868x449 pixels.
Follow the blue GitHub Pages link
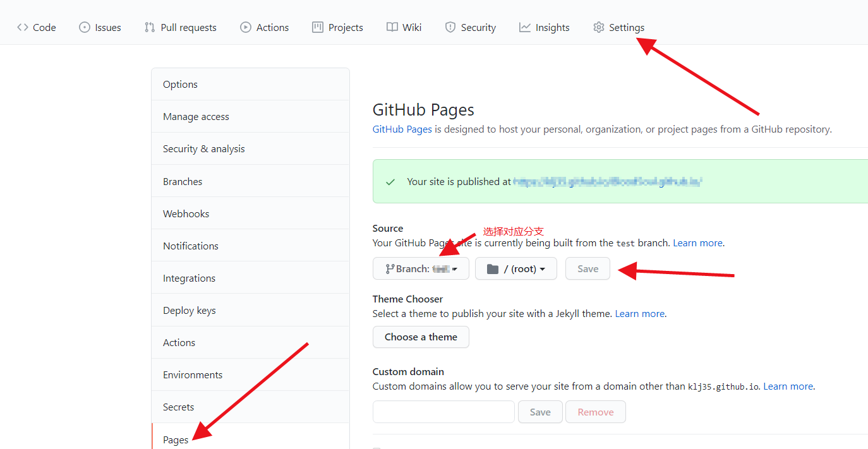402,129
